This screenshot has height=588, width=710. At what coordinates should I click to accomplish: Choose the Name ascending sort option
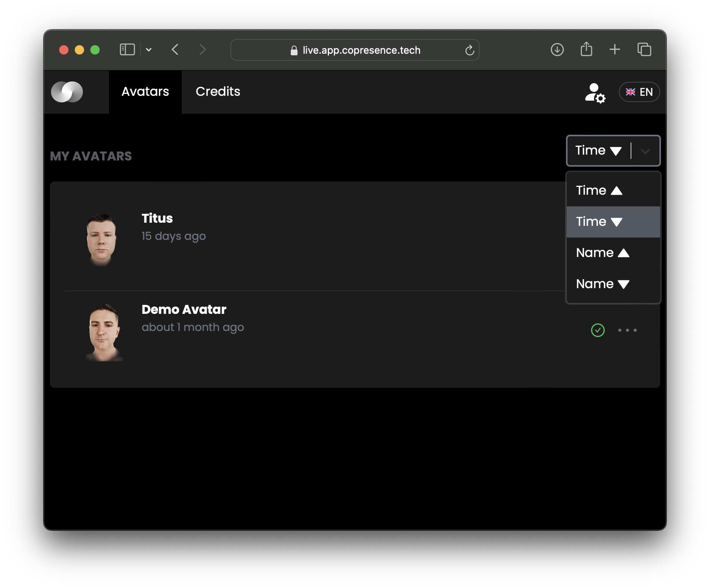tap(613, 253)
